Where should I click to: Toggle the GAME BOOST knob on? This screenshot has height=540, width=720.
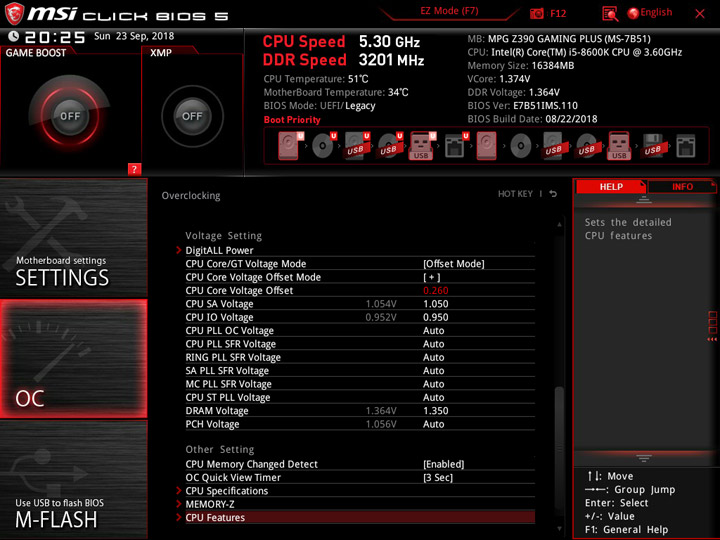click(x=70, y=116)
